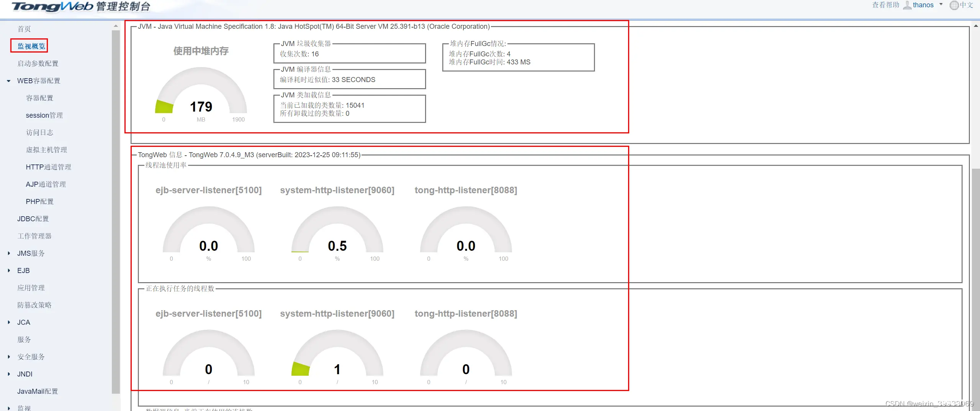Click 收集次数: 16 text
The width and height of the screenshot is (980, 411).
tap(299, 54)
